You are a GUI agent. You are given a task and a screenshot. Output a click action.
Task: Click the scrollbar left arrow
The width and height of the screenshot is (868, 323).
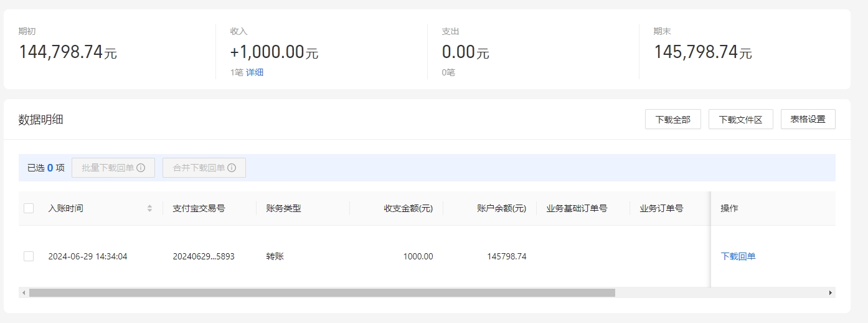[24, 292]
